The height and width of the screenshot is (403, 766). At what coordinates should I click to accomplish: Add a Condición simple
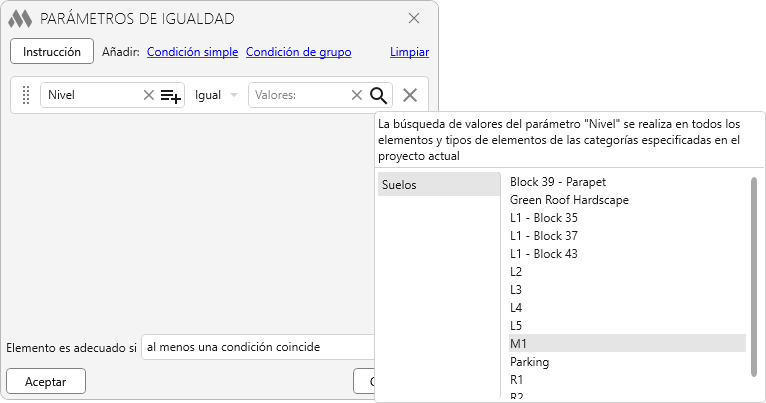(192, 52)
